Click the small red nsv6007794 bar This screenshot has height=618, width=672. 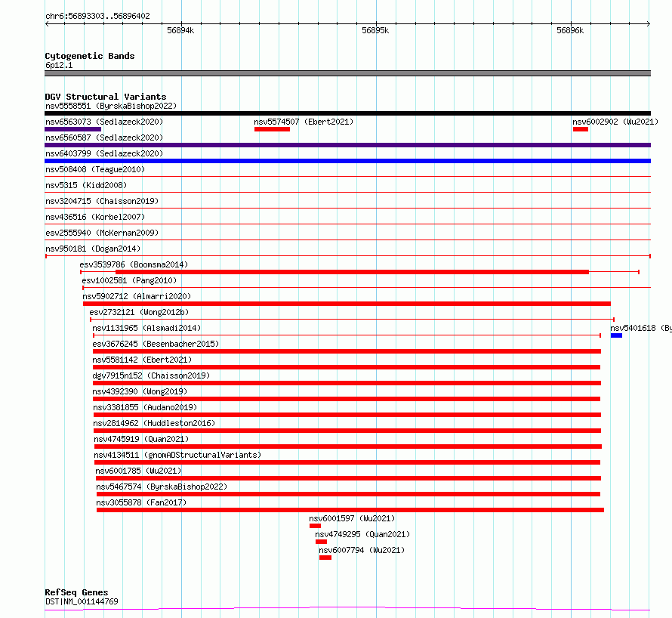pos(325,558)
